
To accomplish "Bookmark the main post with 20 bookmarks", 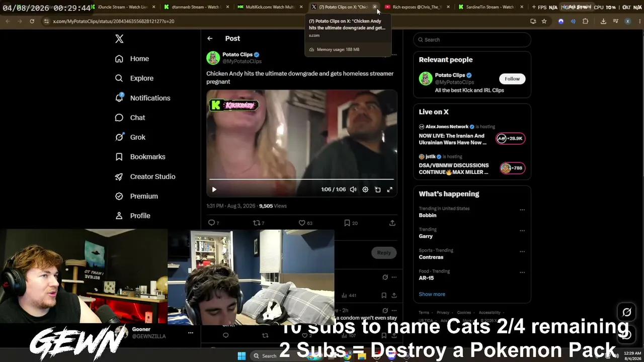I will click(x=347, y=223).
